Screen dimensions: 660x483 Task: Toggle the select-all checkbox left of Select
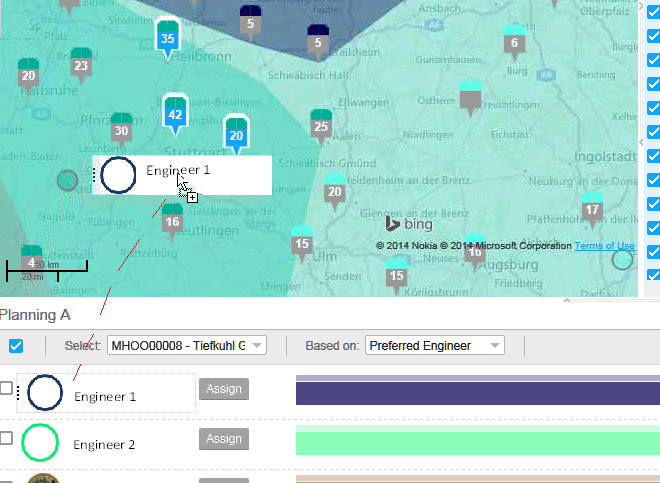click(16, 346)
